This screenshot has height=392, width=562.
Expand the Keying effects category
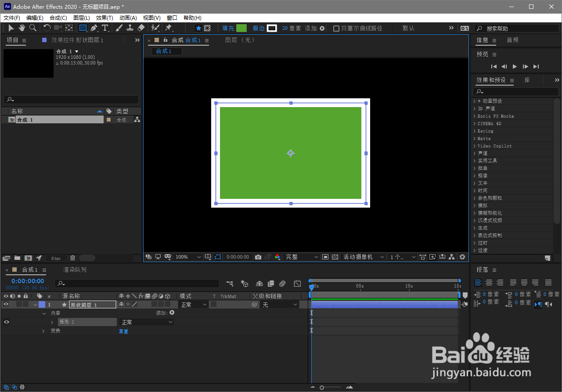475,131
